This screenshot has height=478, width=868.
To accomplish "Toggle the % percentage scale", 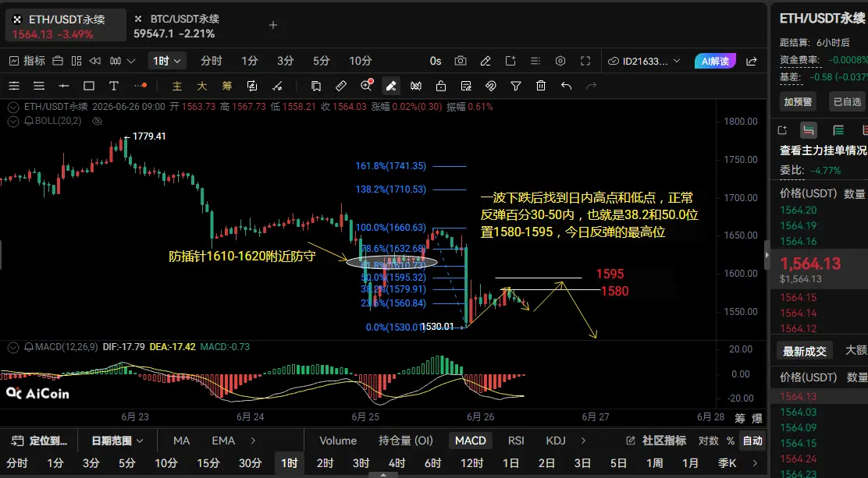I will click(730, 441).
